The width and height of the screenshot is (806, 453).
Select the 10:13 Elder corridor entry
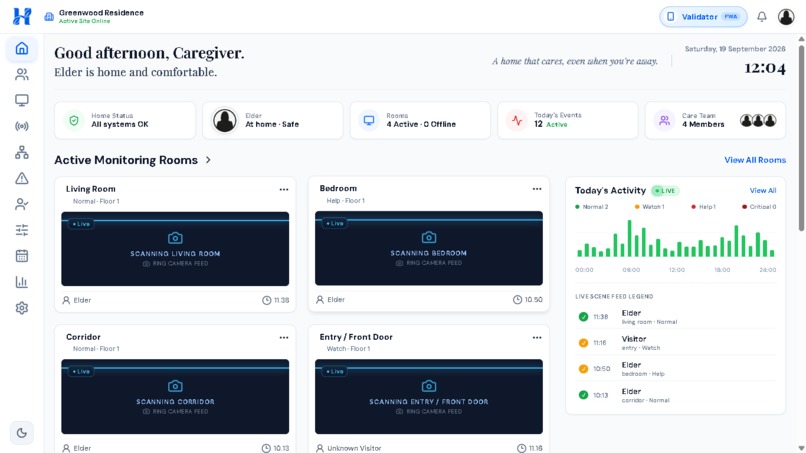tap(675, 395)
